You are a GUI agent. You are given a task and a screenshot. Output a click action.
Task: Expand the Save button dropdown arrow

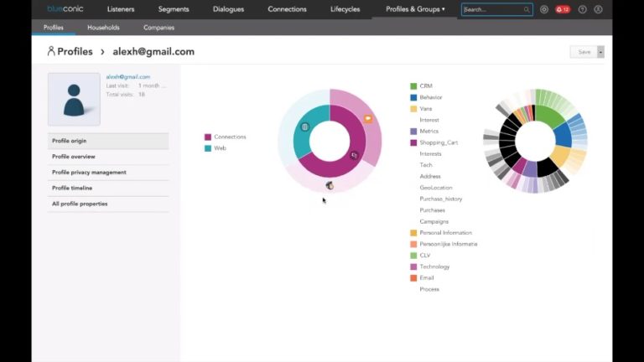[600, 52]
